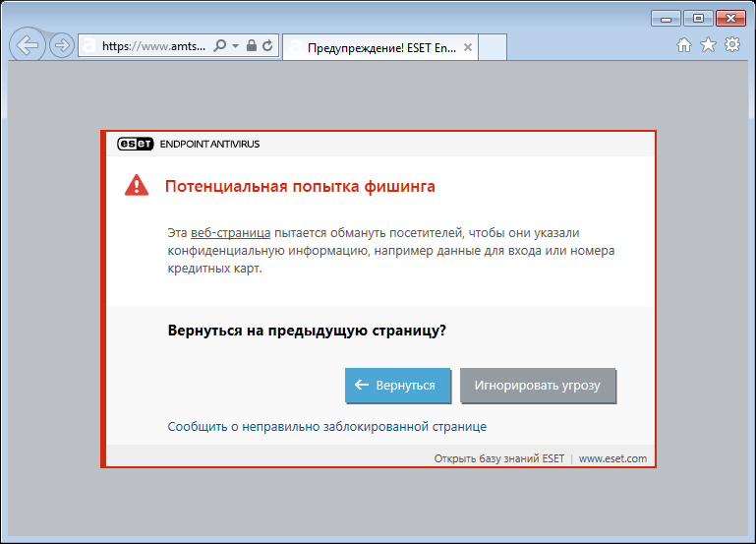
Task: Open Сообщить о неправильно заблокированной странице link
Action: tap(326, 427)
